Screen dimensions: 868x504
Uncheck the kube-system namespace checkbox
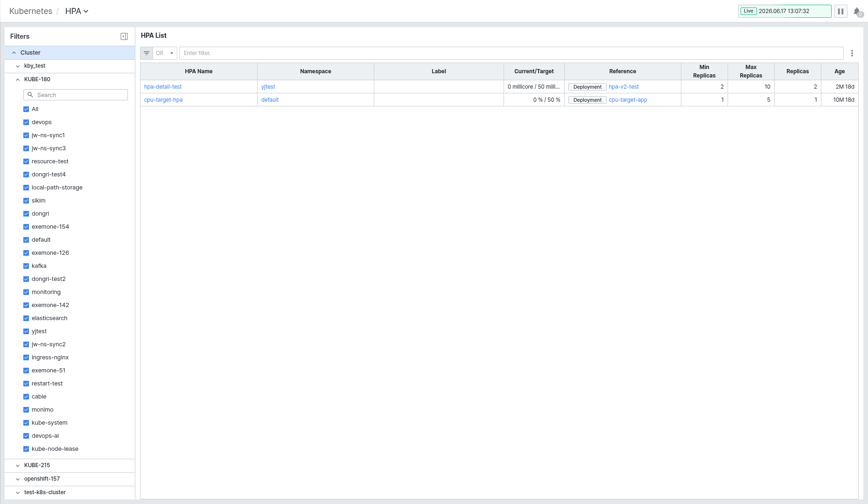[x=26, y=423]
